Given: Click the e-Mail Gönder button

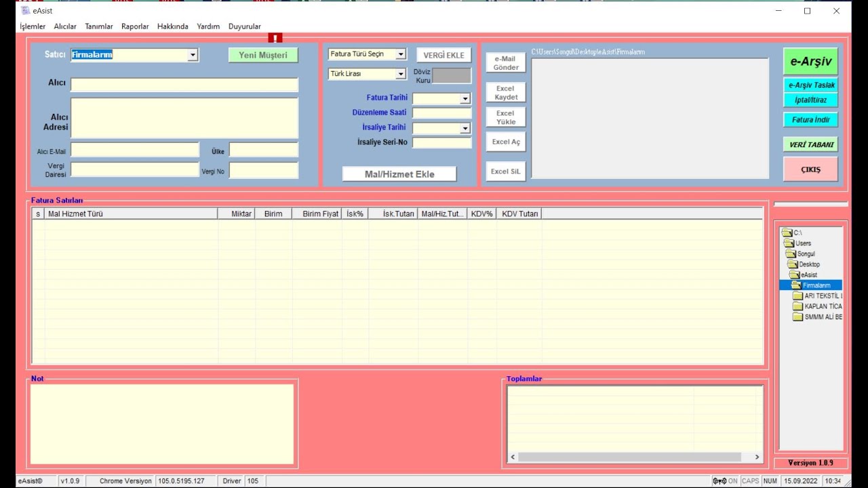Looking at the screenshot, I should coord(506,63).
